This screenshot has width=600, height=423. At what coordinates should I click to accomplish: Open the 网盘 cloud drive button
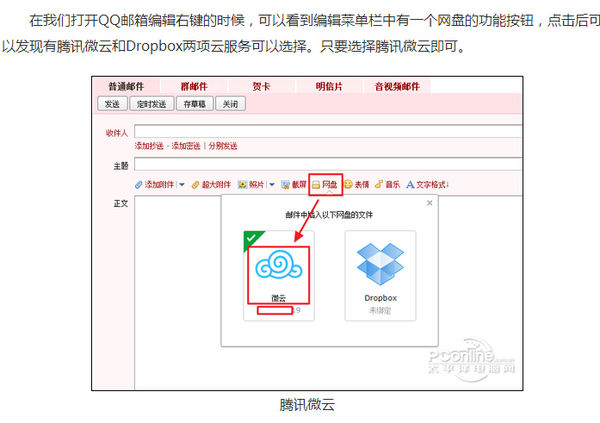pos(325,185)
